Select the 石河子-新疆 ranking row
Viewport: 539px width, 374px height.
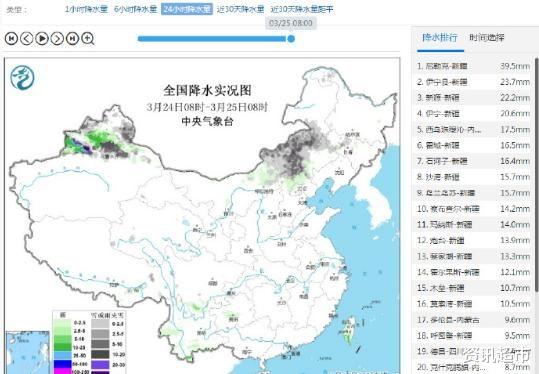(473, 161)
